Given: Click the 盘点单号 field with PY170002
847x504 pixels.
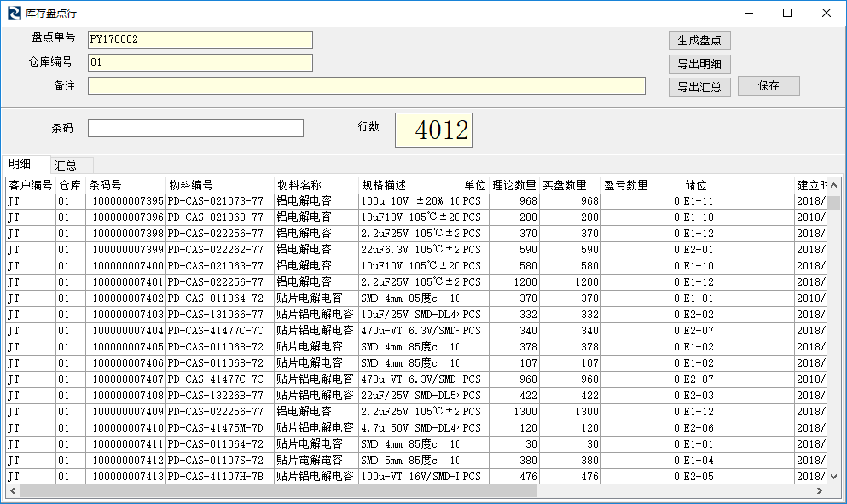Looking at the screenshot, I should (200, 39).
